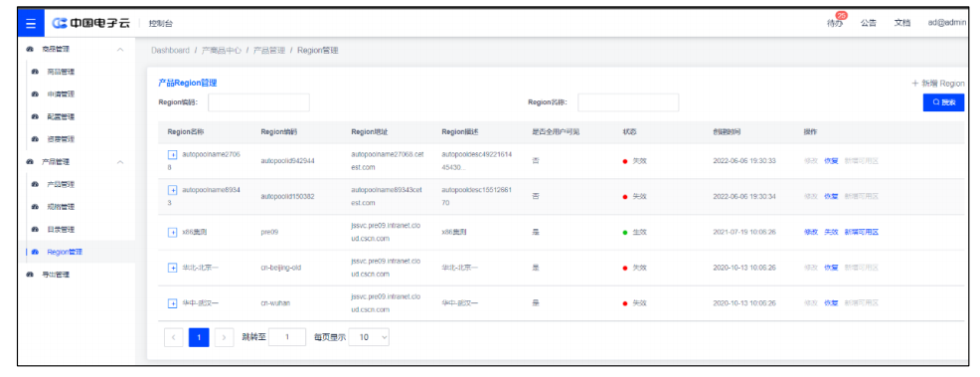Click the 中国电子云 logo

click(91, 23)
